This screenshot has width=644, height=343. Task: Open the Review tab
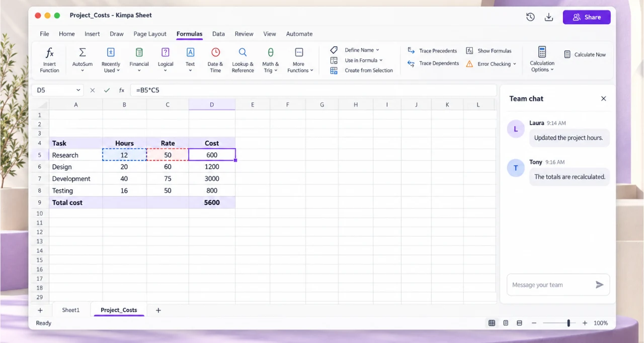(244, 34)
